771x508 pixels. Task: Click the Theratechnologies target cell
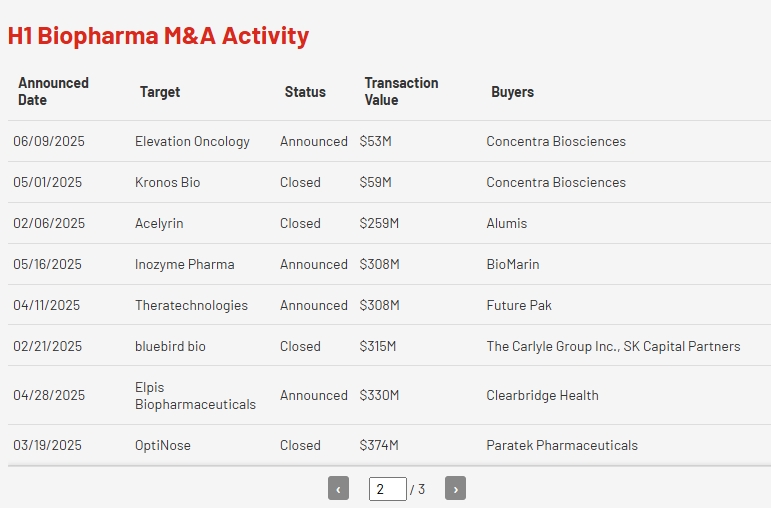[x=191, y=305]
